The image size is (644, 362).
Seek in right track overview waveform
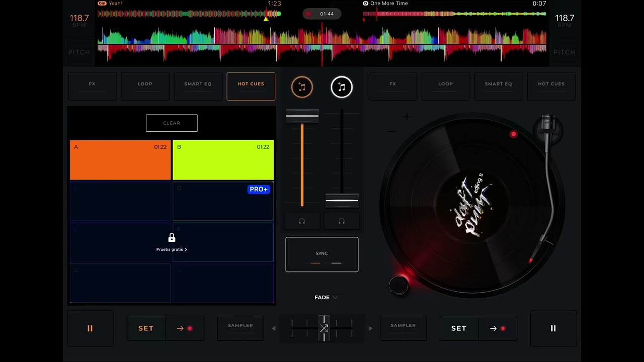(x=454, y=14)
